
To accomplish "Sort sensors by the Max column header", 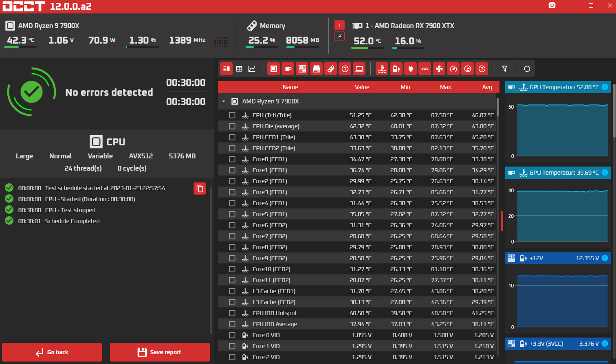I will click(446, 87).
